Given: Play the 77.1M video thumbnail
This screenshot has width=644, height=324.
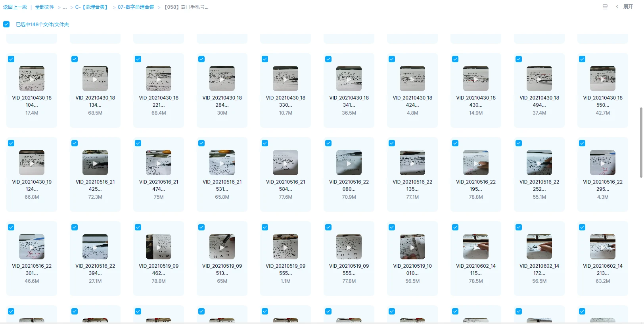Looking at the screenshot, I should (412, 163).
